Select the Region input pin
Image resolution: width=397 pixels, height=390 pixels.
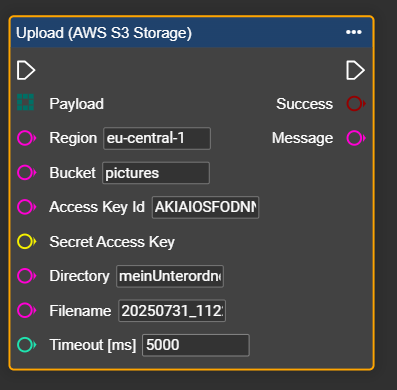(x=27, y=138)
